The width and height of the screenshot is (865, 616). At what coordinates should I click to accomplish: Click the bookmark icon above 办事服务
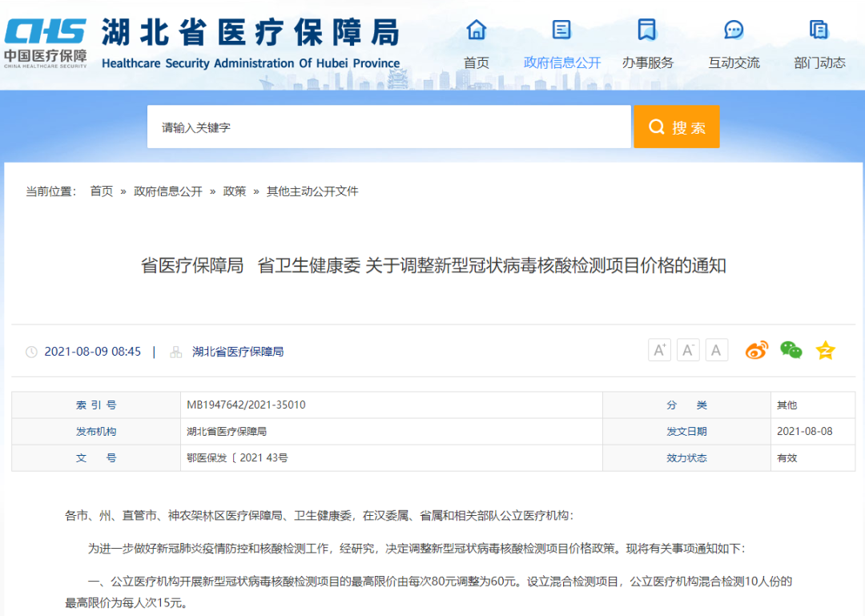[647, 30]
